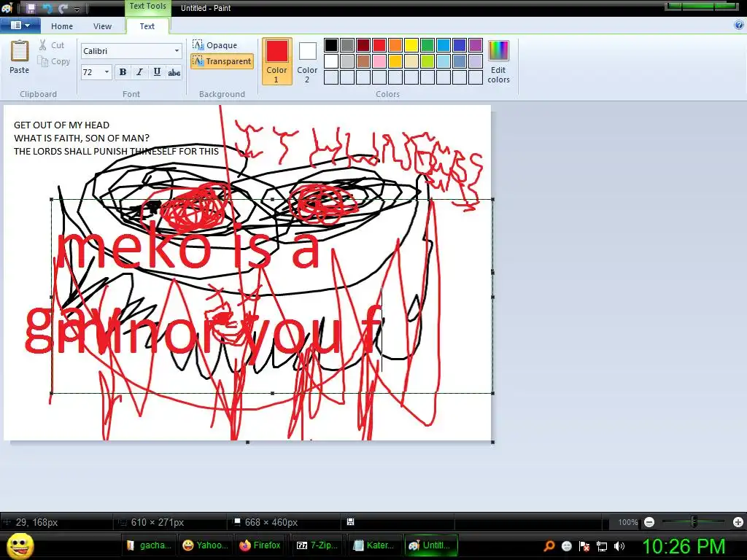Click the white round face tray icon

click(566, 546)
